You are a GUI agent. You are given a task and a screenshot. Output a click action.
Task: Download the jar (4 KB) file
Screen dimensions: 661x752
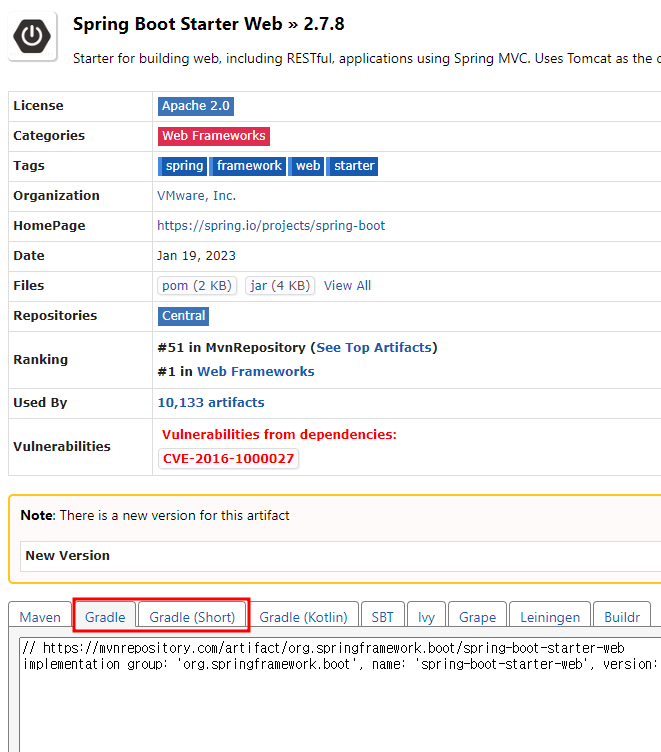click(x=280, y=286)
